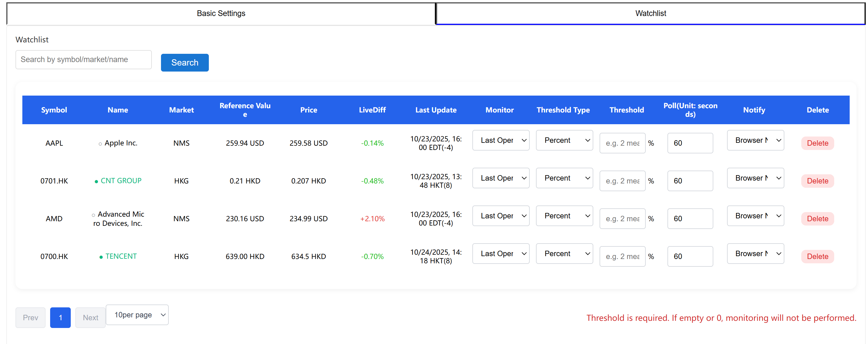
Task: Click the Poll interval field for AMD
Action: click(x=690, y=218)
